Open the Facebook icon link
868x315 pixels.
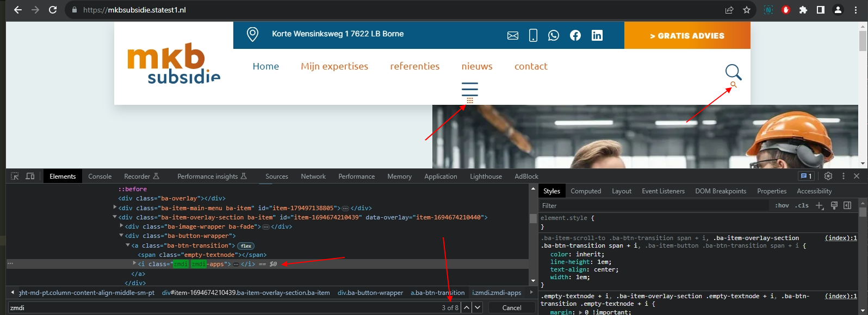[x=575, y=35]
